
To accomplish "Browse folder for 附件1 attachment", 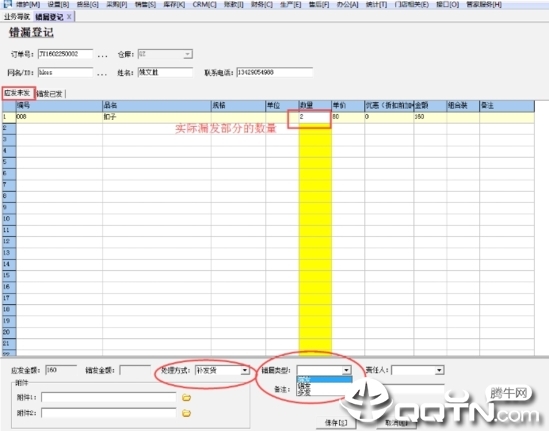I will [x=186, y=398].
